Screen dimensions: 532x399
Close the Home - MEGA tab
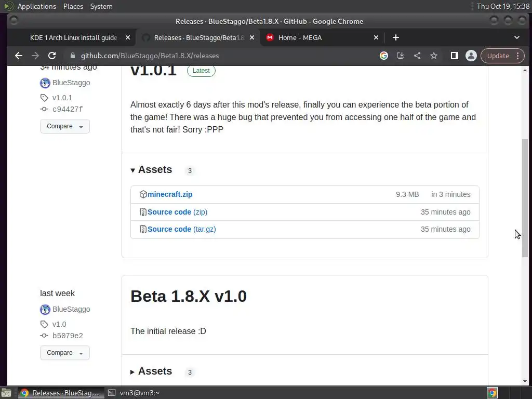(376, 37)
